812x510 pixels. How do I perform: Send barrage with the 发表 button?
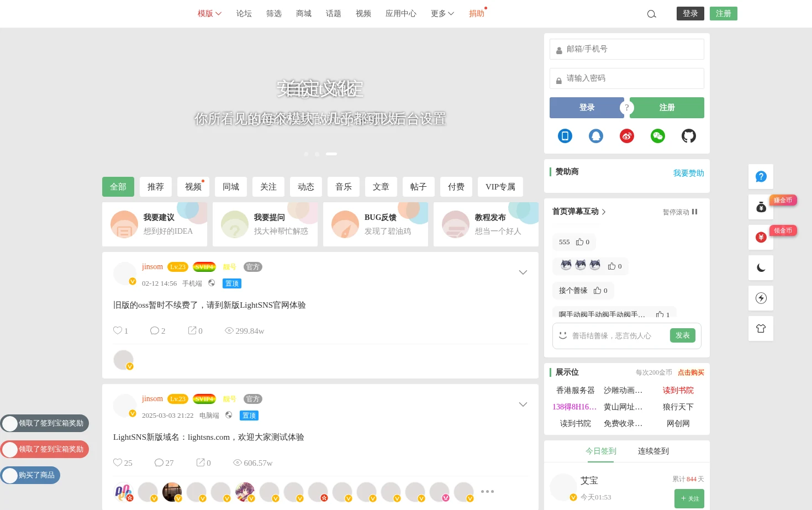[683, 335]
